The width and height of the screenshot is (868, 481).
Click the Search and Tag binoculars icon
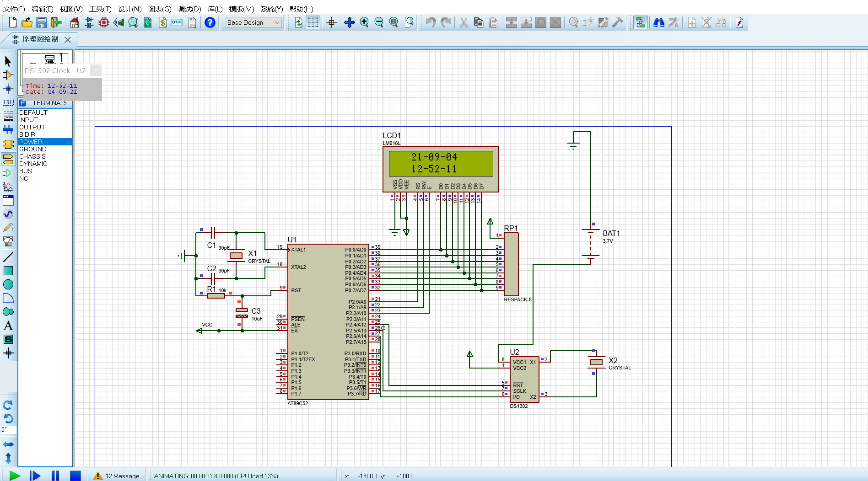click(659, 22)
